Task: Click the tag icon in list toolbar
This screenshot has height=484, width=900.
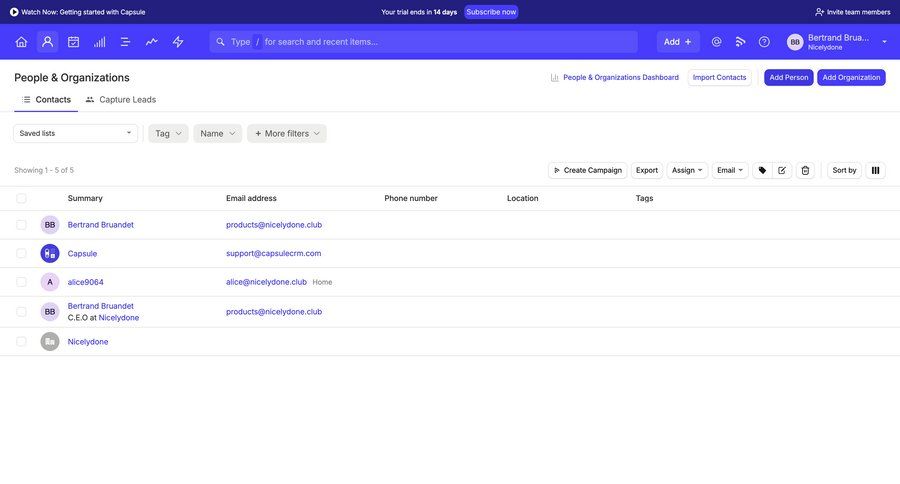Action: (762, 170)
